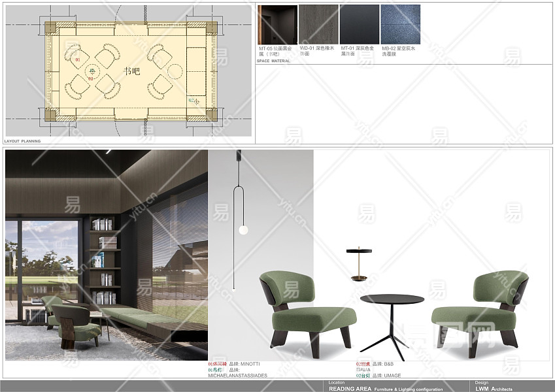Select the WD-01 dark oak wood swatch
Image resolution: width=555 pixels, height=392 pixels.
point(318,24)
